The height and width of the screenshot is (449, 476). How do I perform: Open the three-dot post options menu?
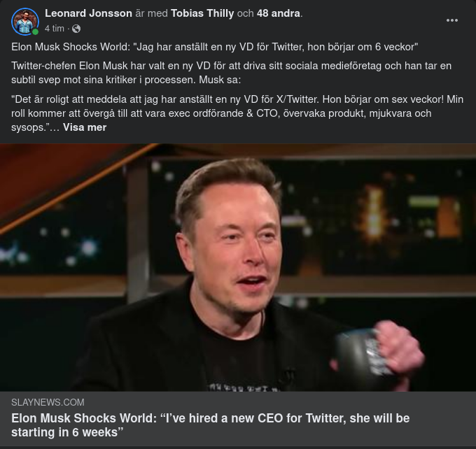[x=452, y=20]
